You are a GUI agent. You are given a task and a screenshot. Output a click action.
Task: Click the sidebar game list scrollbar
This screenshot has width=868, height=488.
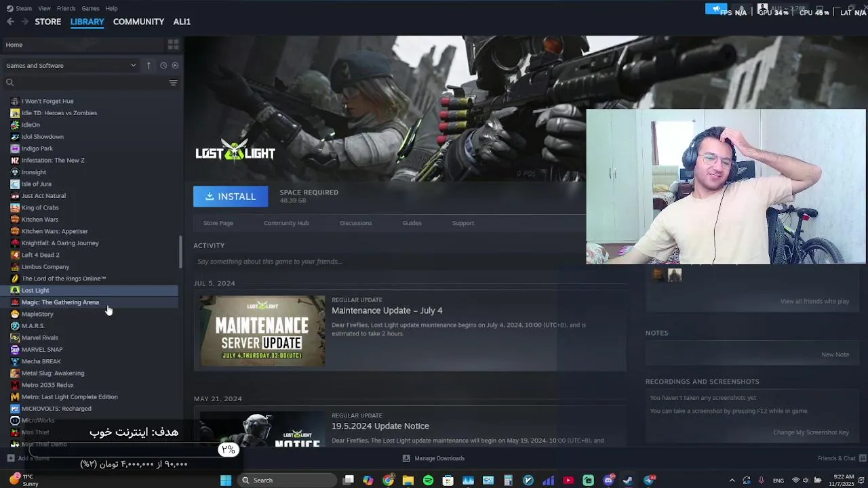click(180, 252)
